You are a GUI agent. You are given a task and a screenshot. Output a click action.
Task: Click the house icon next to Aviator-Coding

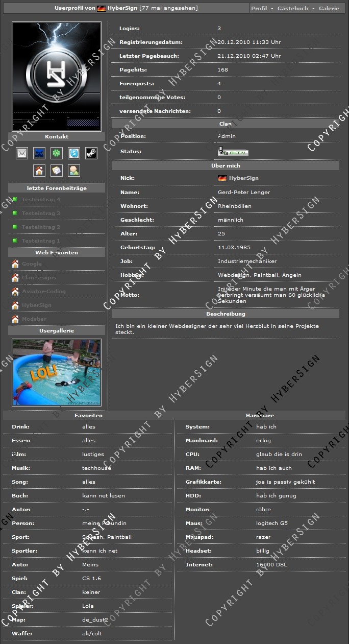[x=15, y=292]
